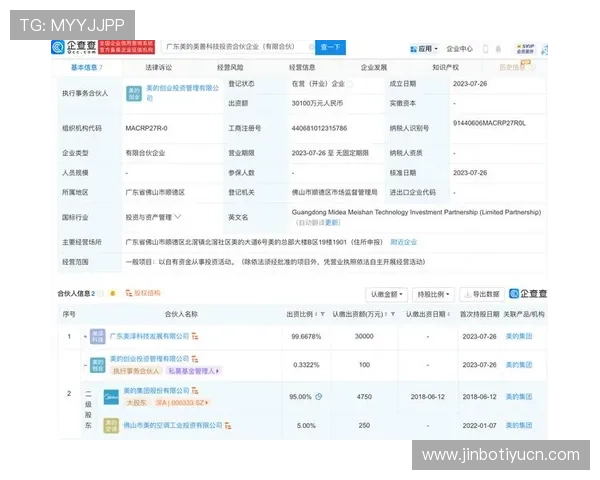Click the equity chart icon beside 美的集团股份有限公司
This screenshot has height=480, width=600.
point(195,391)
